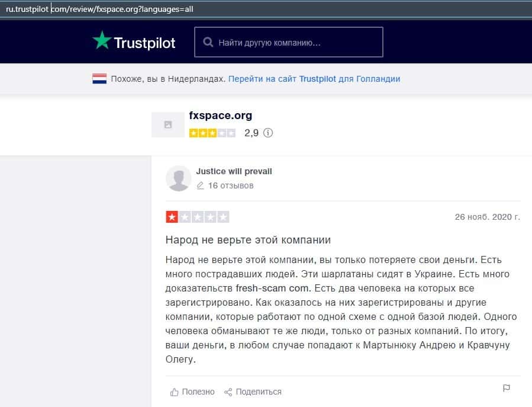Click the fxspace.org company title

(220, 116)
